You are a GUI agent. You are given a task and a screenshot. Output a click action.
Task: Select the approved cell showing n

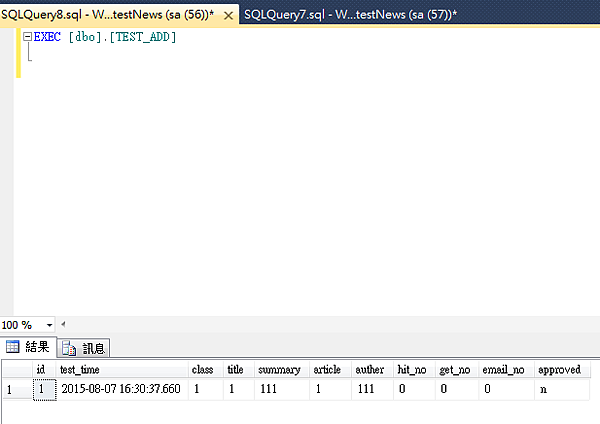click(562, 390)
